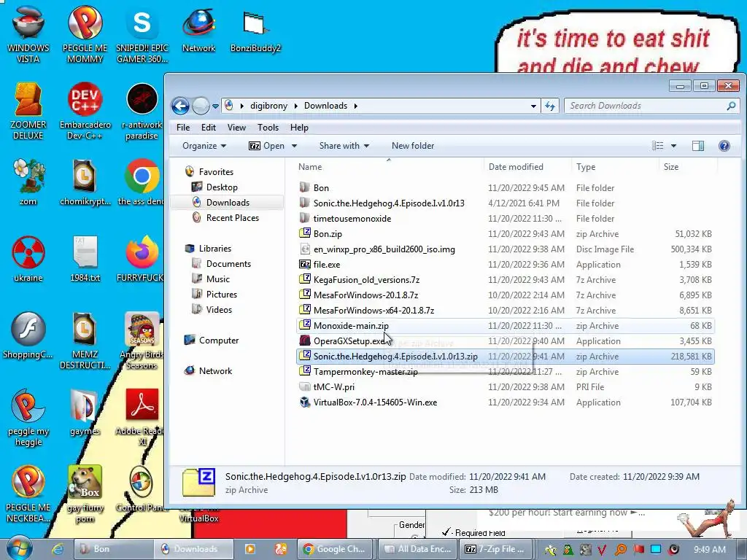Open the Tools menu
The image size is (747, 560).
point(268,128)
